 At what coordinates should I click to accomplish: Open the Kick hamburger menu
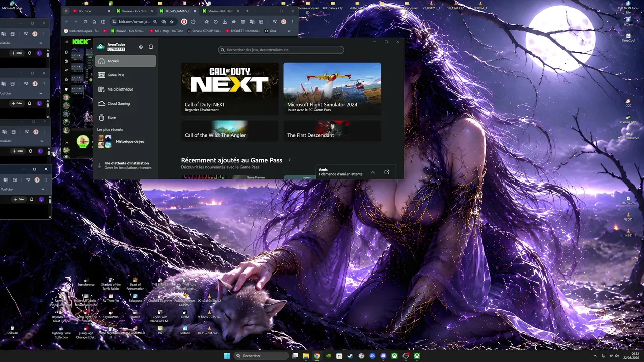(x=66, y=42)
